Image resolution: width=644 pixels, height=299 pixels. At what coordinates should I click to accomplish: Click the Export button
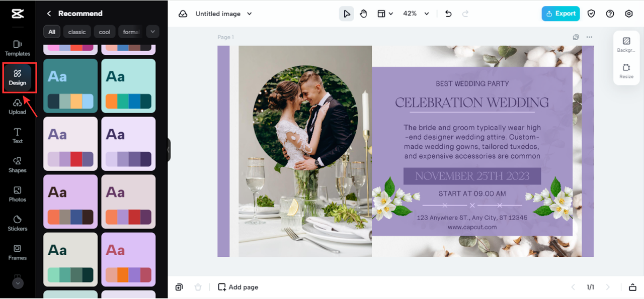pos(560,14)
